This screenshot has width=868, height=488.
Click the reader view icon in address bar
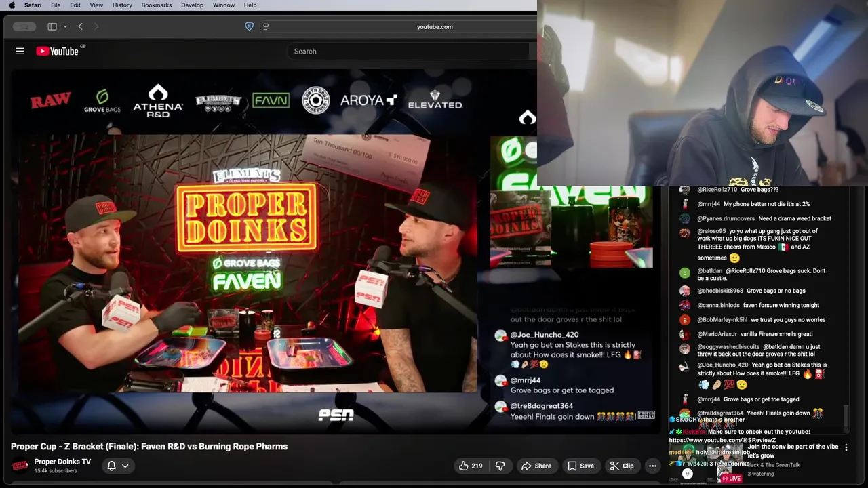pos(266,26)
